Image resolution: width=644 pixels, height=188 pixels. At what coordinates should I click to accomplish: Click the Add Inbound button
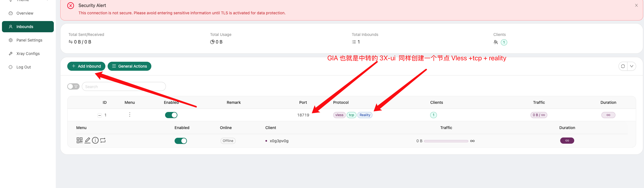tap(86, 66)
